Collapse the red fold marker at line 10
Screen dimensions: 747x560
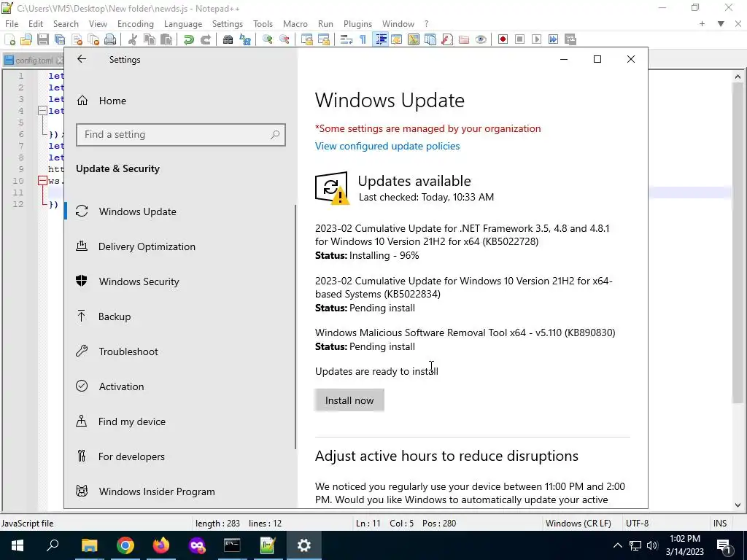point(42,181)
